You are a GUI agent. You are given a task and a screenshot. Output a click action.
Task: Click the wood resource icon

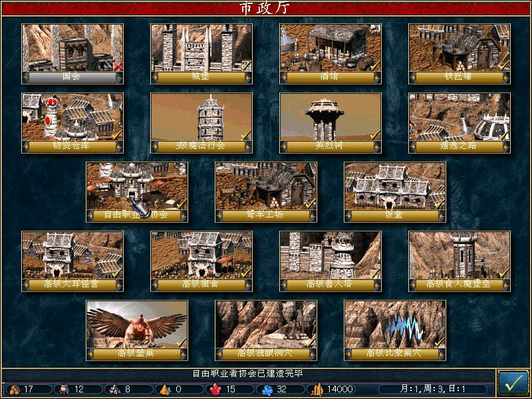point(15,389)
